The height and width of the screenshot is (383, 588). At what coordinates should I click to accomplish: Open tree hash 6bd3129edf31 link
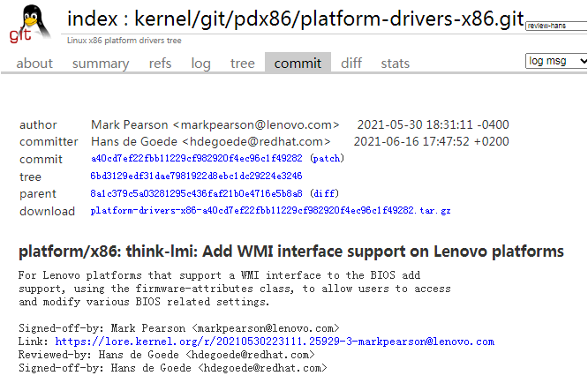[x=197, y=176]
